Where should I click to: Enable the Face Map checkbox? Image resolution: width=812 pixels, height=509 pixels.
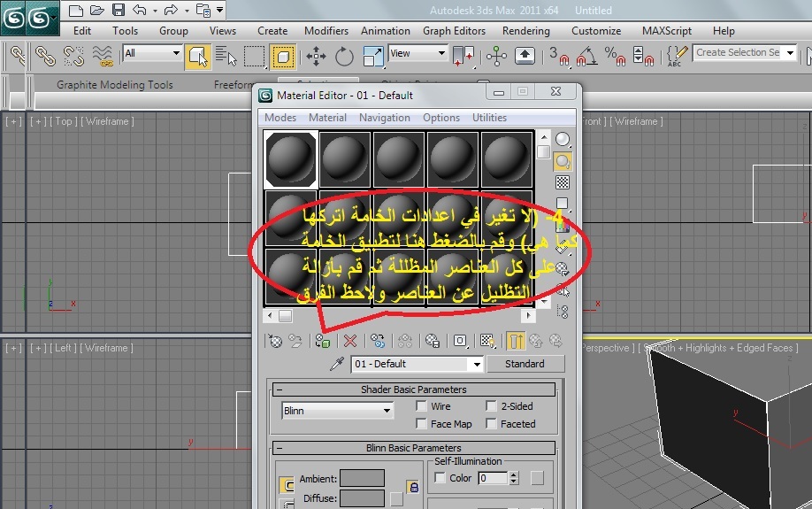click(422, 423)
